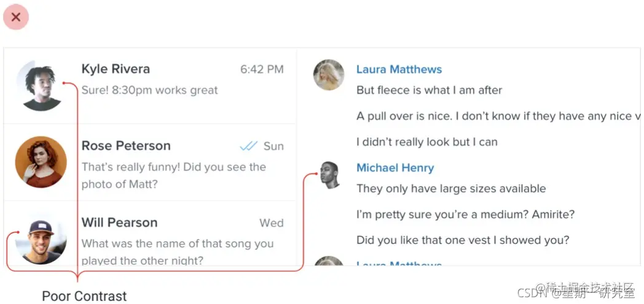Click message "They only have large sizes available"
The width and height of the screenshot is (644, 304).
click(x=451, y=189)
